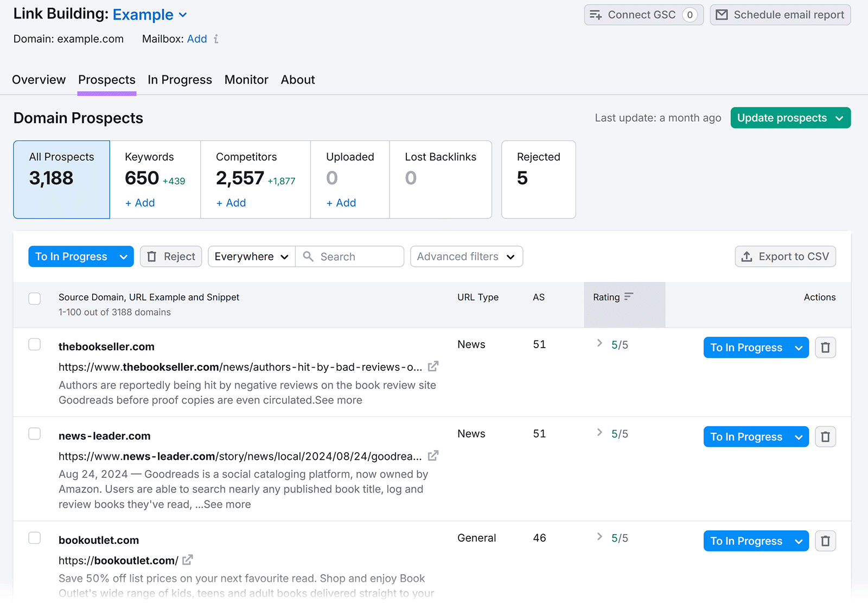Viewport: 868px width, 603px height.
Task: Select all rows with the header checkbox
Action: click(34, 298)
